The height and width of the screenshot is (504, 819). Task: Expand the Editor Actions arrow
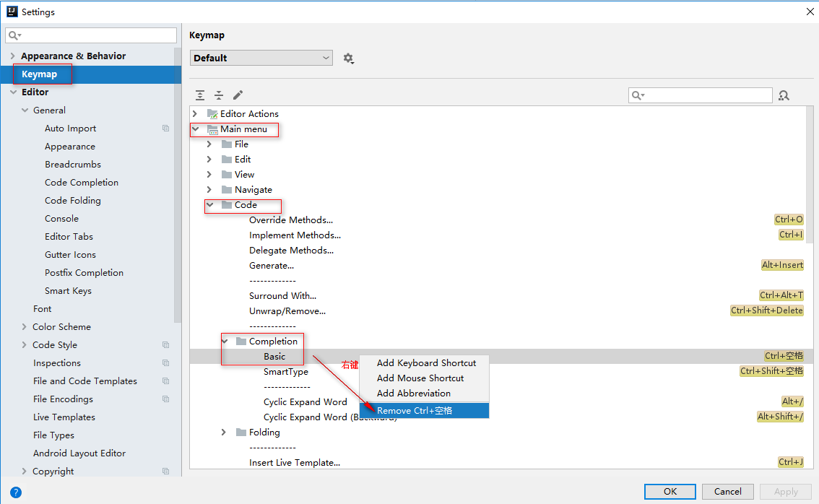tap(195, 113)
